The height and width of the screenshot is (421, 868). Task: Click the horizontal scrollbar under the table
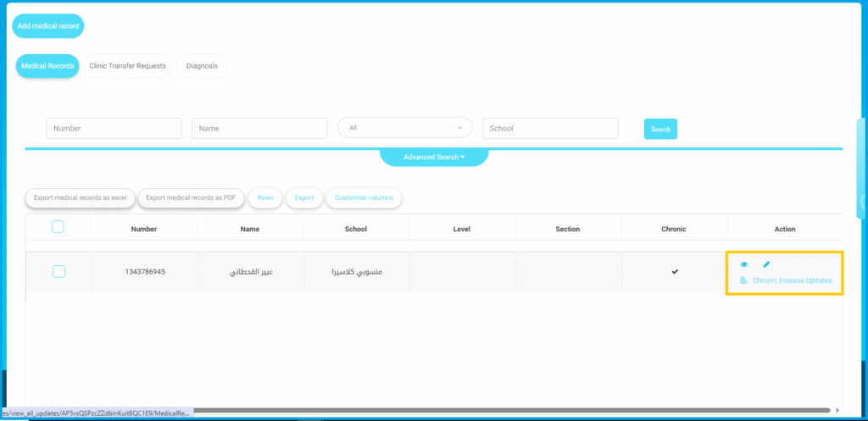click(509, 410)
